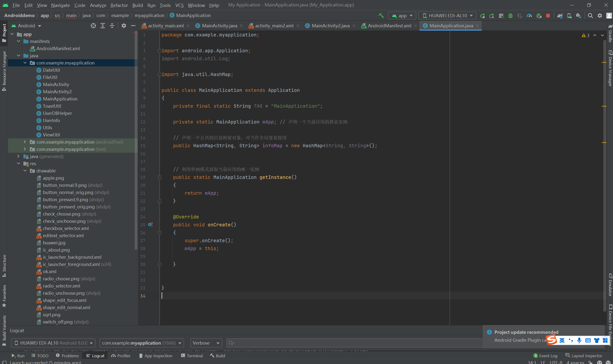Collapse all in project panel
613x364 pixels.
112,25
